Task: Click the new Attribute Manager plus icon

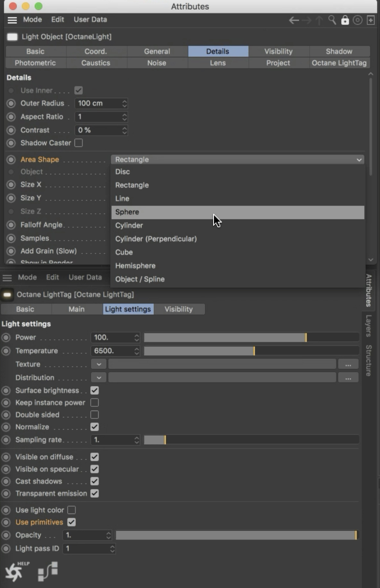Action: click(x=371, y=20)
